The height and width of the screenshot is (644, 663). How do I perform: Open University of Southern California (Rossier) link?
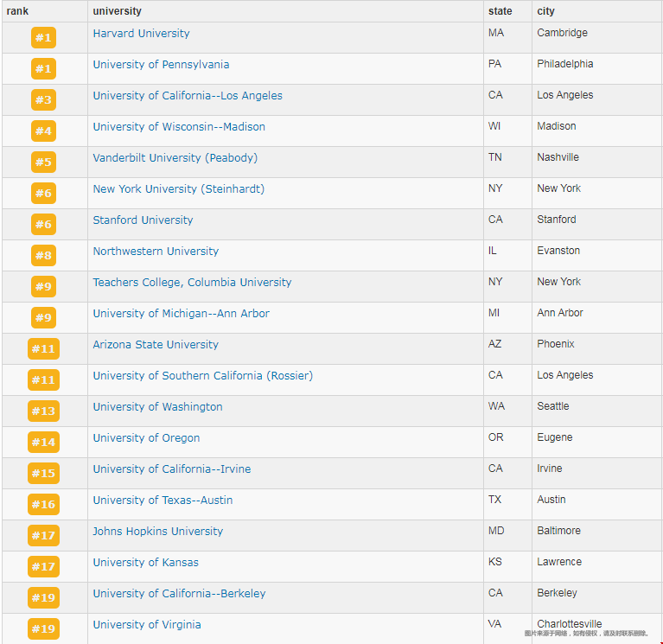[203, 376]
